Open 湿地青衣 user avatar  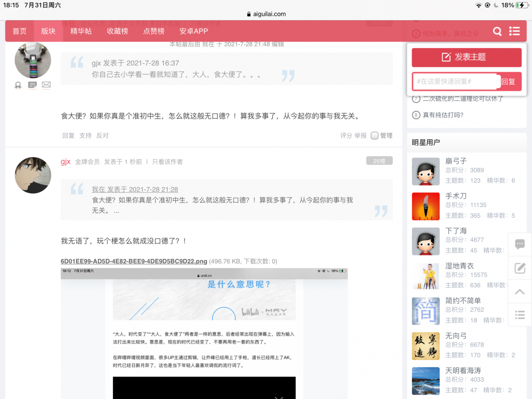click(x=426, y=276)
